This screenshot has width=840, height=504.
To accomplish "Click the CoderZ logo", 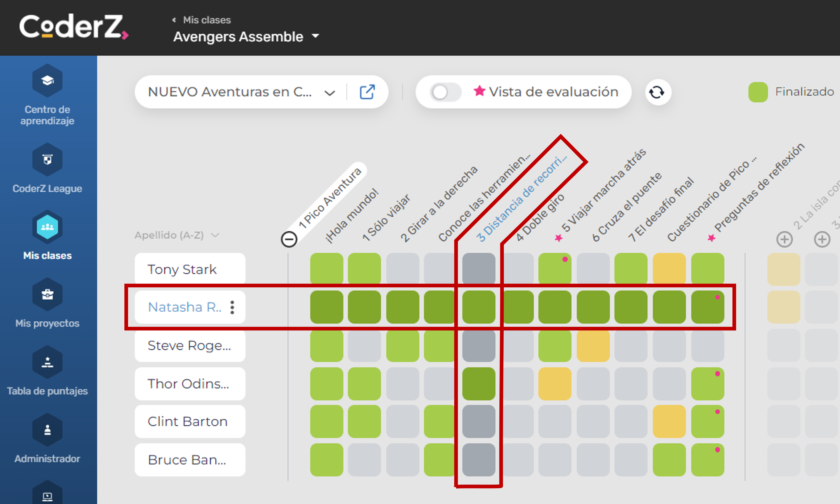I will pos(74,27).
